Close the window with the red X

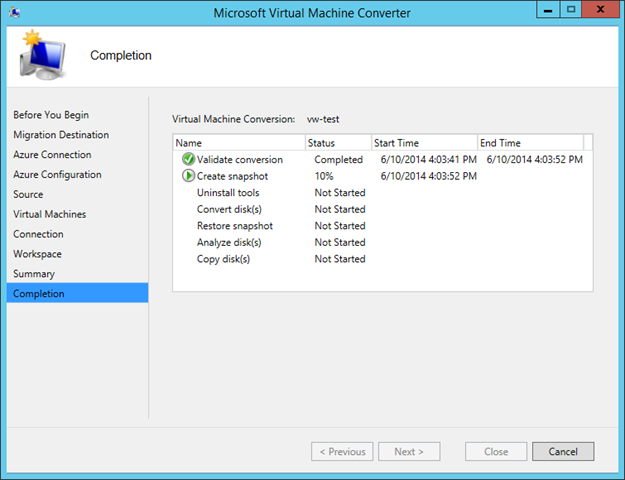[601, 10]
